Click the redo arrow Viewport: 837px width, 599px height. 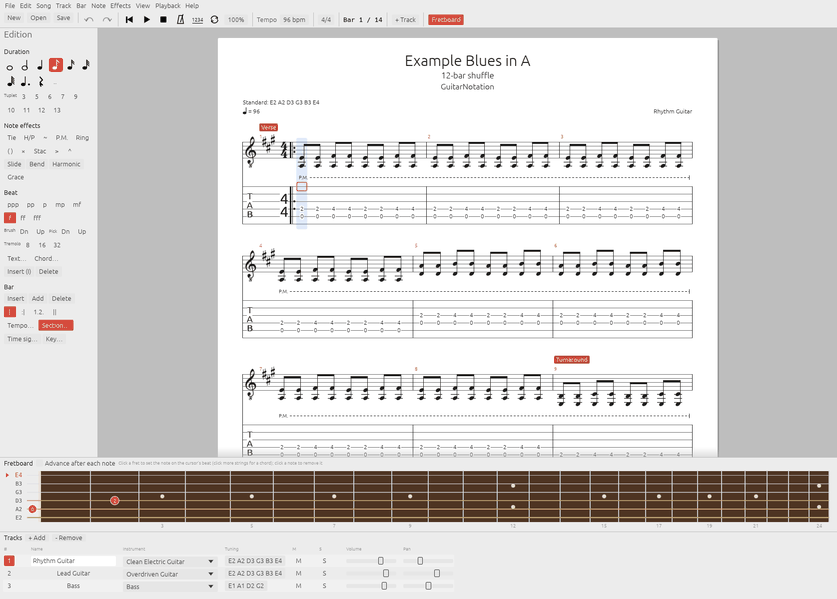coord(107,20)
